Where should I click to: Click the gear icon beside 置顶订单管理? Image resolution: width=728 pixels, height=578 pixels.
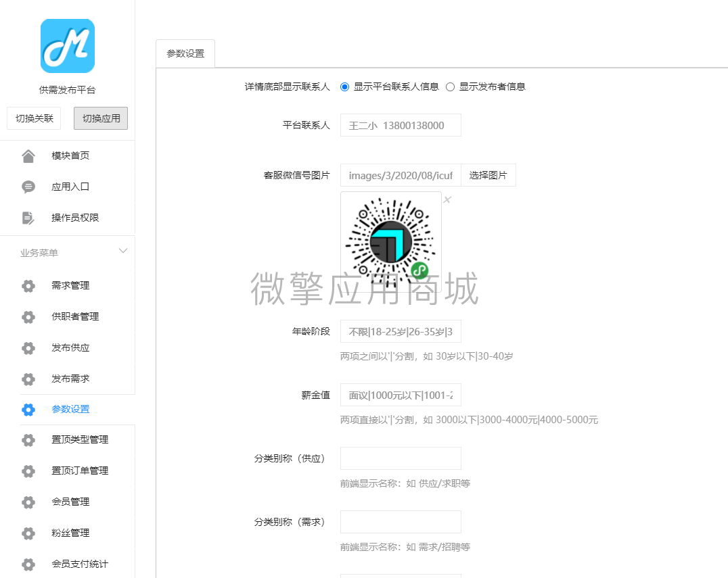point(28,471)
